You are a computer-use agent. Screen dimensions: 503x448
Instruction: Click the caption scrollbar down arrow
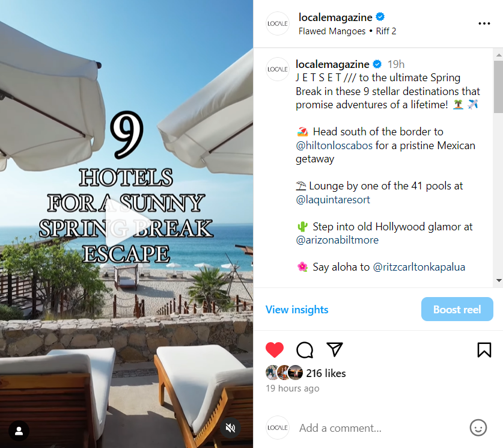click(x=499, y=280)
